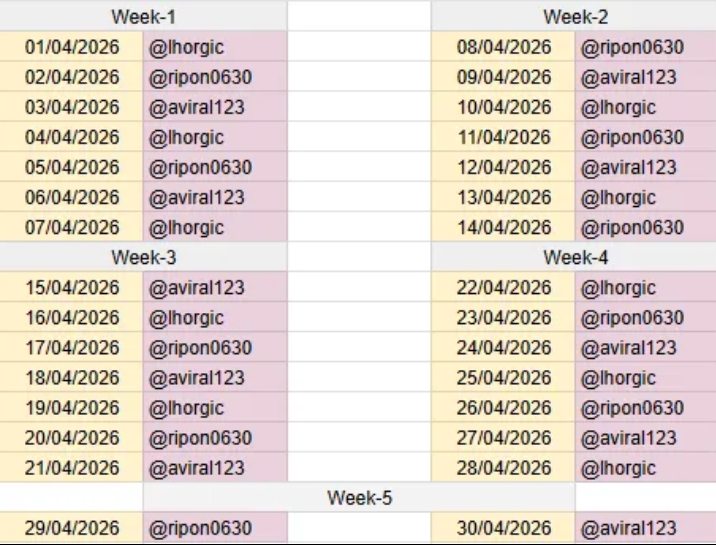This screenshot has width=716, height=545.
Task: Select date cell 25/04/2026
Action: click(504, 378)
